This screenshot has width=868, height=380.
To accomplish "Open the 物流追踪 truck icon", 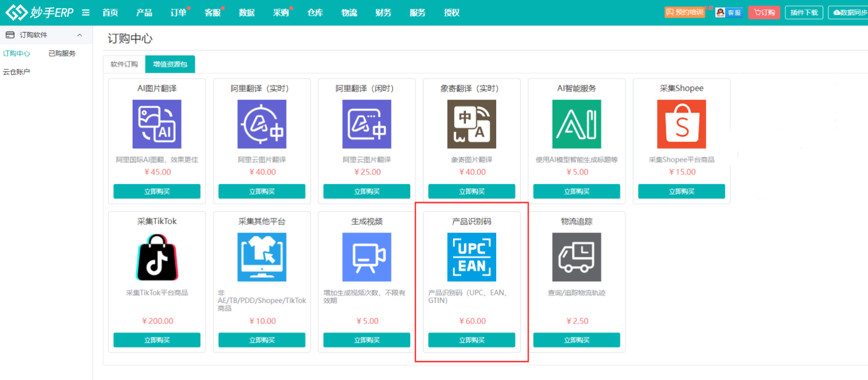I will (577, 257).
